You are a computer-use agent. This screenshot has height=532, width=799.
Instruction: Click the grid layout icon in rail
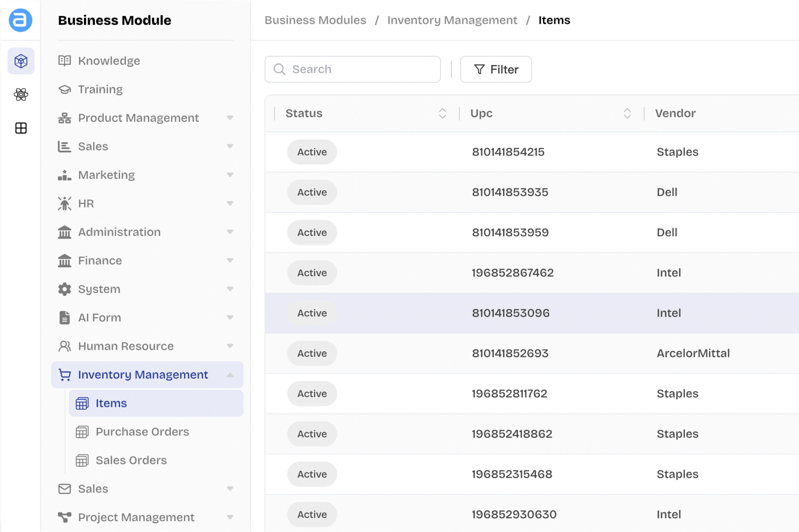pyautogui.click(x=21, y=128)
